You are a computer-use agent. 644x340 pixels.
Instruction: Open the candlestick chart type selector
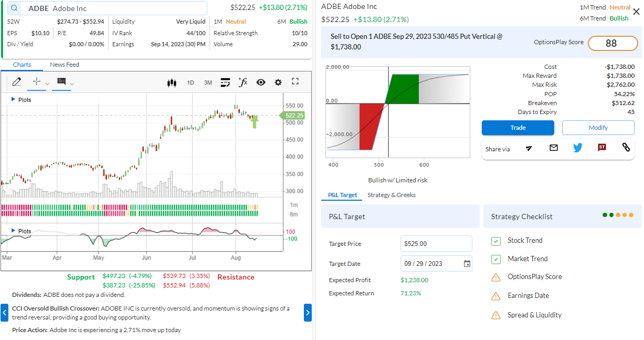click(172, 83)
